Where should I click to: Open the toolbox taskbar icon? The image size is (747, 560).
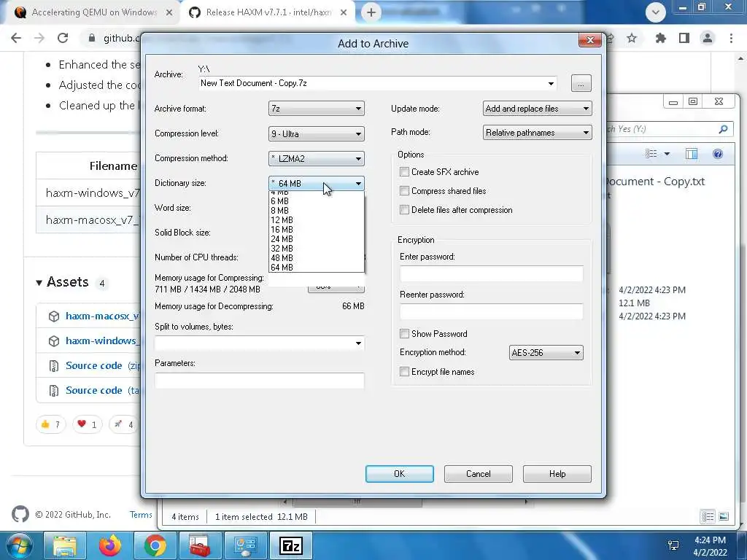[200, 545]
